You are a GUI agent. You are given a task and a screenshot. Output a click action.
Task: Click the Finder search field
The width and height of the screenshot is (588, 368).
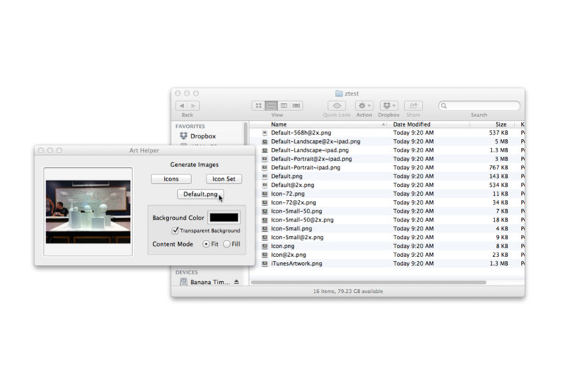coord(479,106)
